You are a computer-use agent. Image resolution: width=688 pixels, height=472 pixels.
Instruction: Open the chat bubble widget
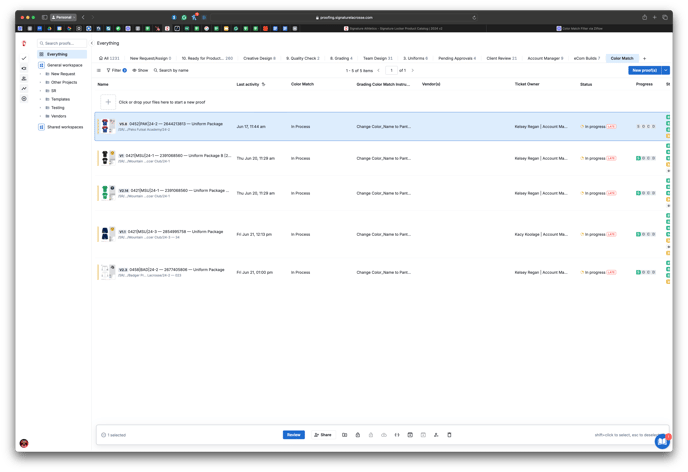click(661, 441)
